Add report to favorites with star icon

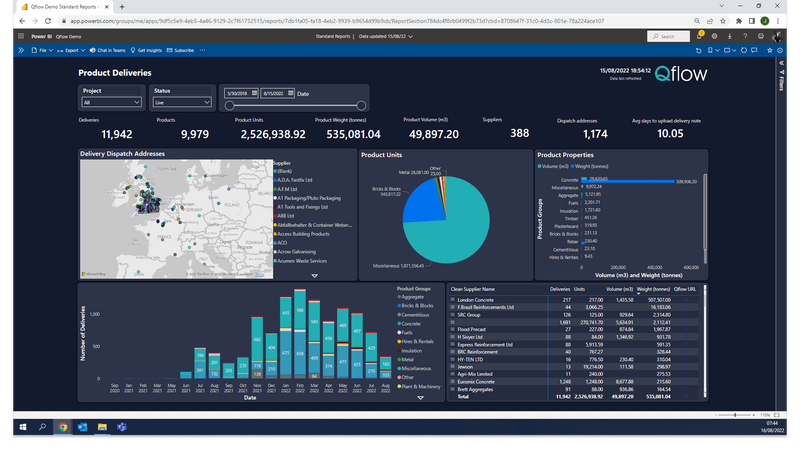point(770,51)
